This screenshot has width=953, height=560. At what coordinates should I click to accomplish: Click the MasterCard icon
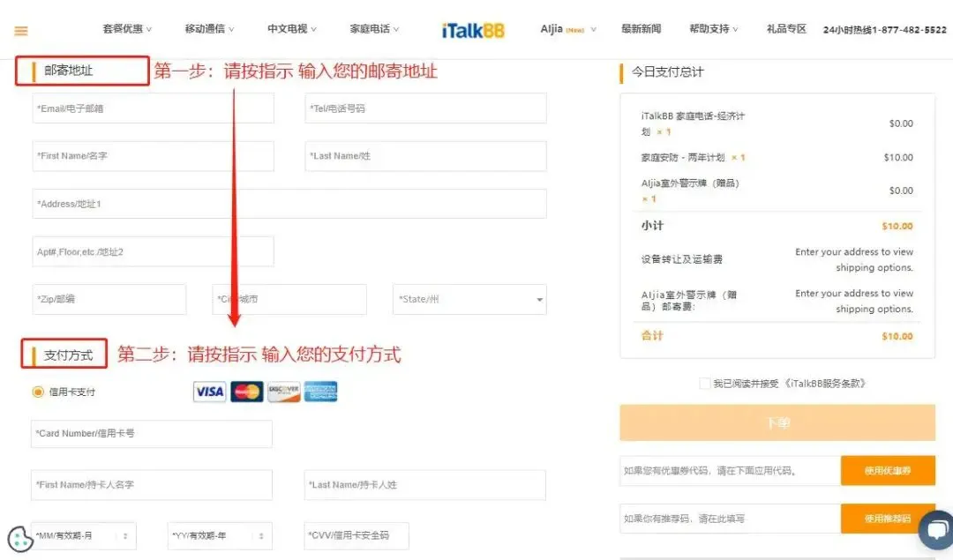(x=247, y=392)
